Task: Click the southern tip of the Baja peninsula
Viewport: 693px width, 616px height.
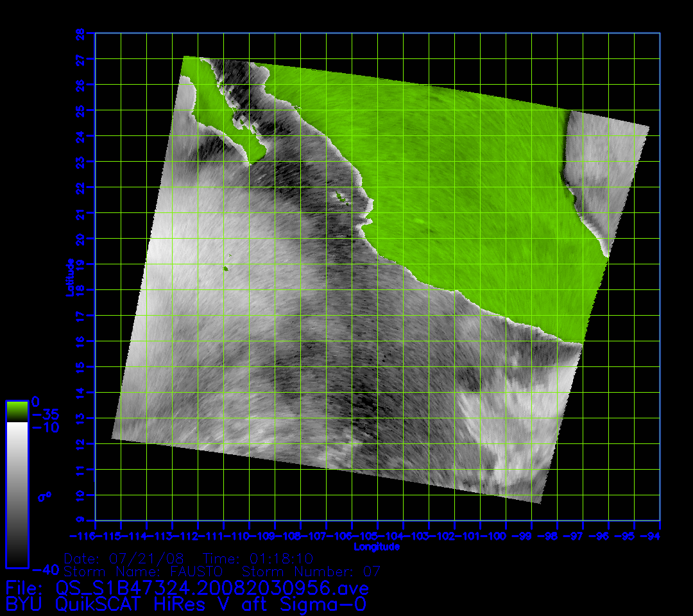Action: 251,164
